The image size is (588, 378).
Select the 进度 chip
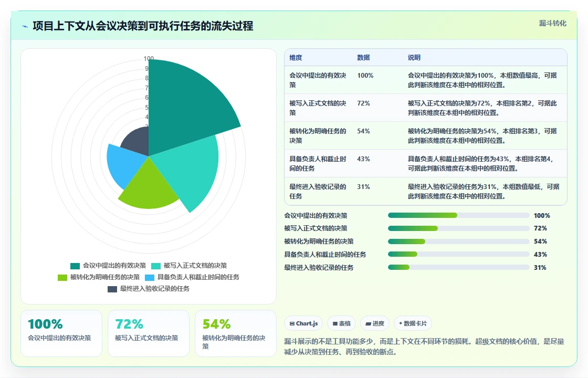[x=375, y=323]
